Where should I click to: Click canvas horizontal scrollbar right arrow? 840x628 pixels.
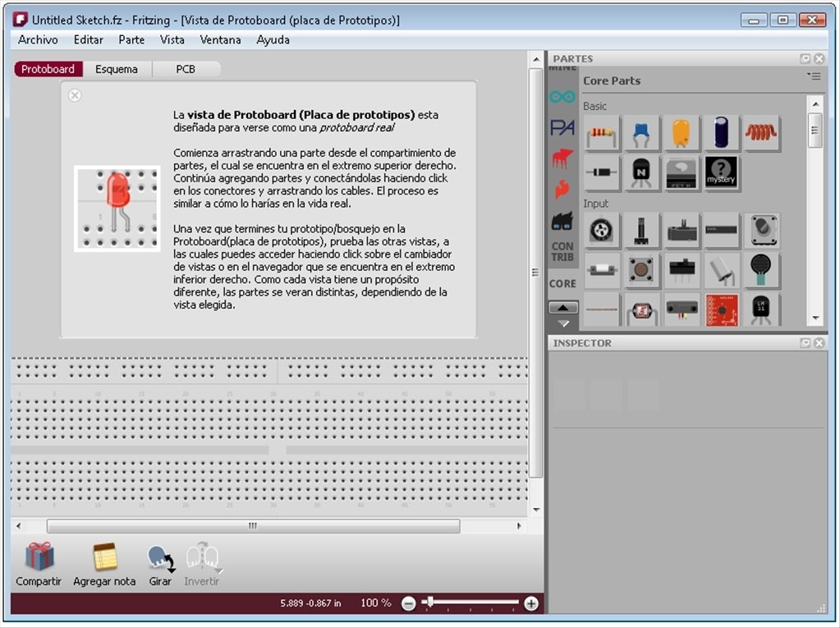(x=519, y=525)
